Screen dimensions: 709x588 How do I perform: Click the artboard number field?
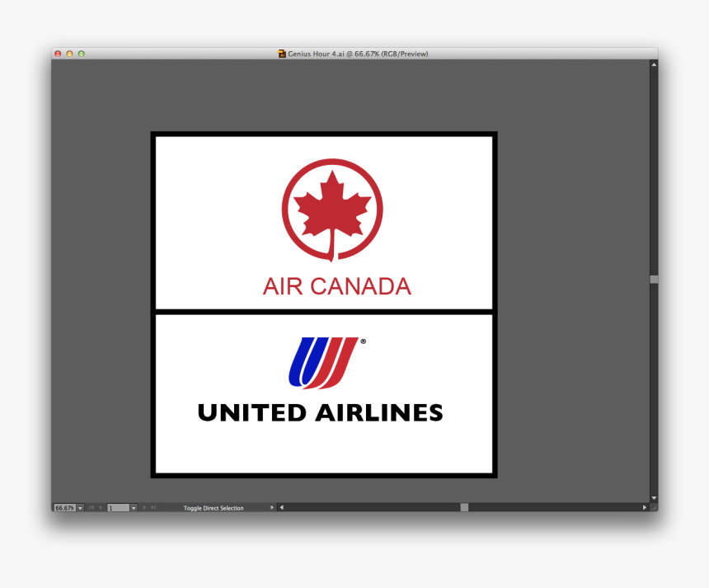119,508
